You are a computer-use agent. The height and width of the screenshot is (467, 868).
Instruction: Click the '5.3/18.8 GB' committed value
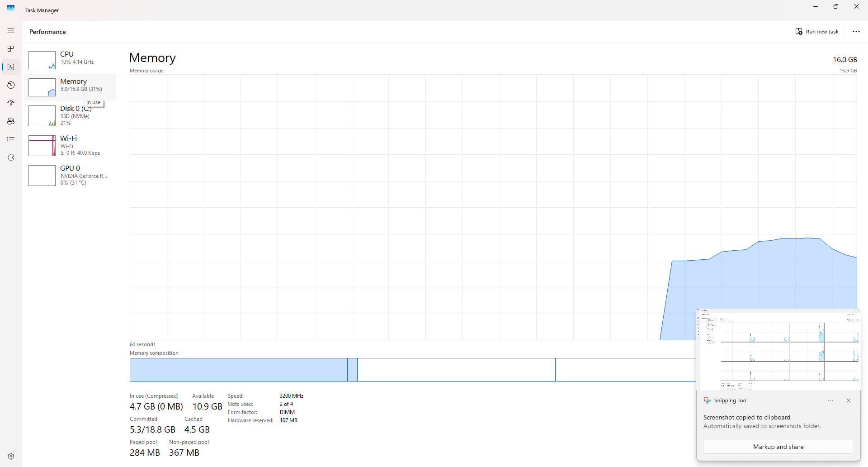point(152,429)
